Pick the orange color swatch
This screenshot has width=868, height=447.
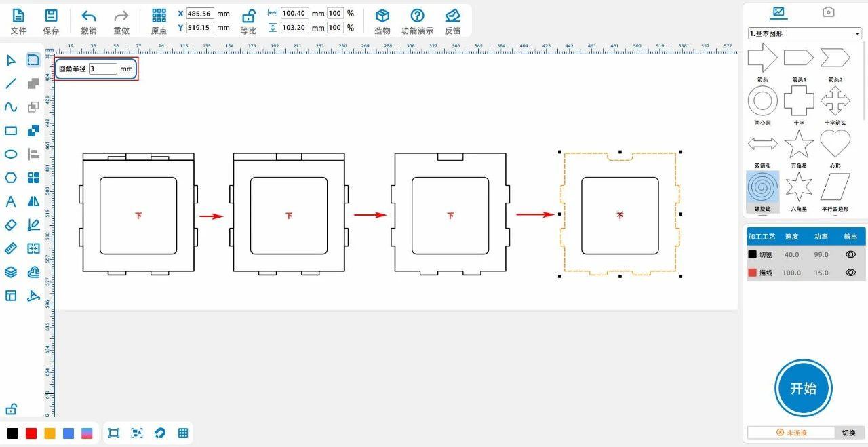(x=50, y=433)
